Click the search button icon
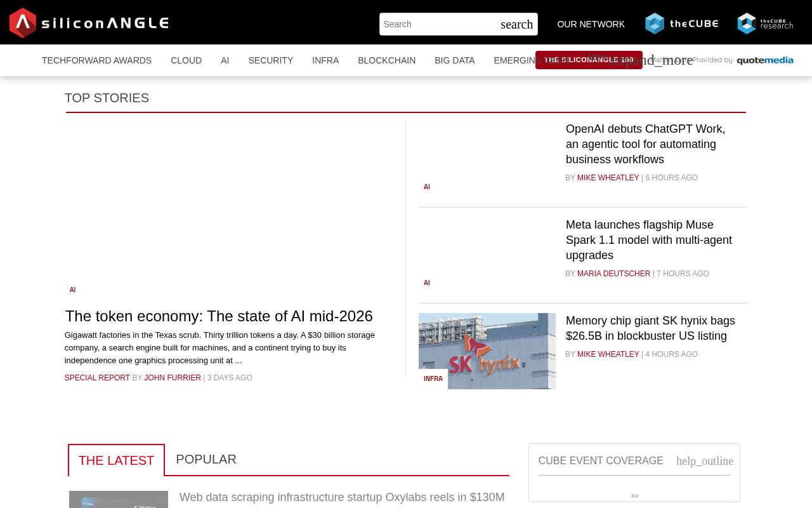Viewport: 812px width, 508px height. point(516,24)
